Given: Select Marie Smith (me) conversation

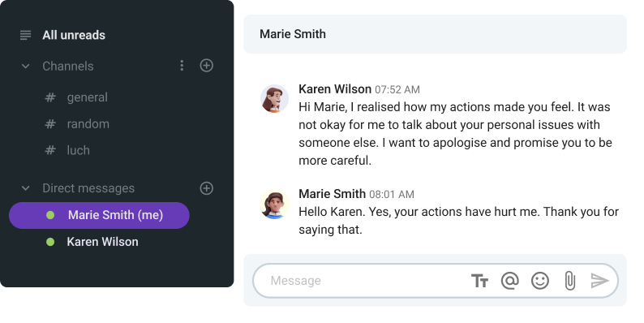Looking at the screenshot, I should [x=99, y=215].
